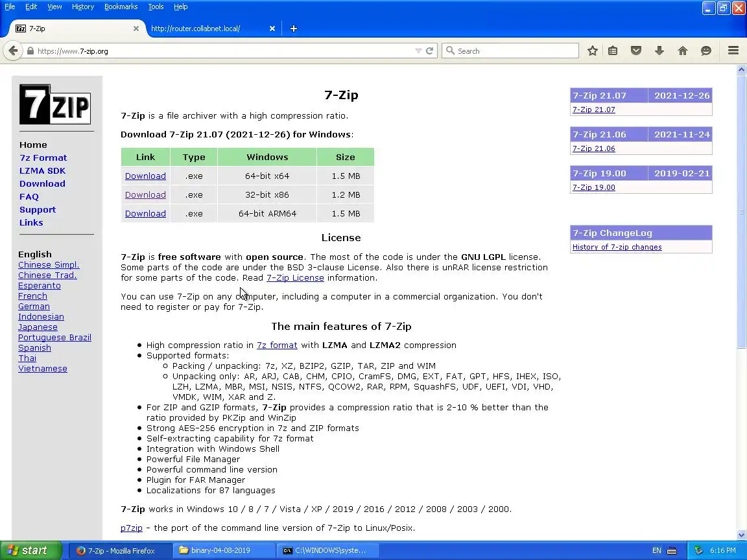Image resolution: width=747 pixels, height=560 pixels.
Task: Click the 7-Zip logo image
Action: coord(54,104)
